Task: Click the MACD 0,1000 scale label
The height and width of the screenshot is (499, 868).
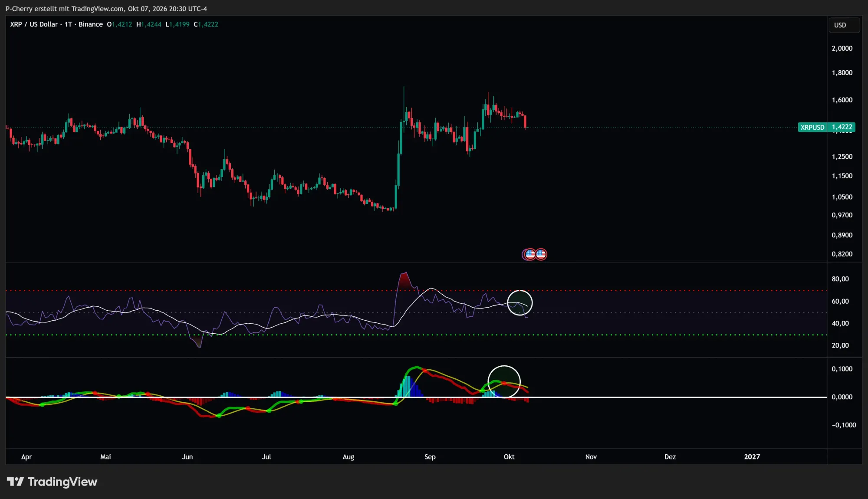Action: tap(842, 369)
